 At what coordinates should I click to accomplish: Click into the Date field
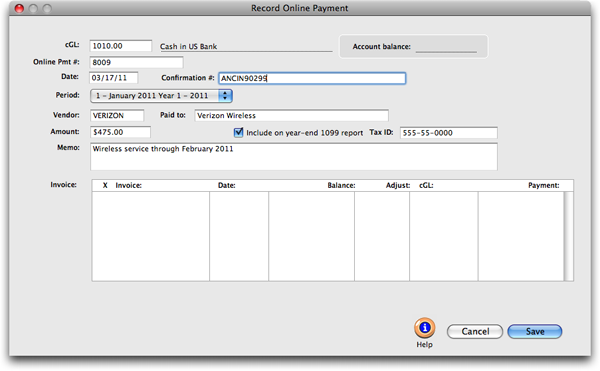[114, 78]
